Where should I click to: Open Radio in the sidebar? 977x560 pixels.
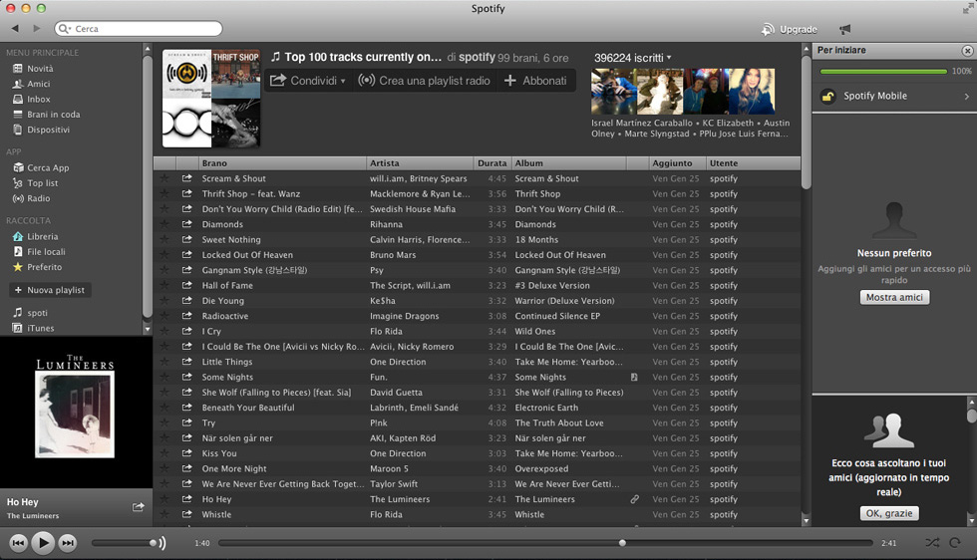38,198
